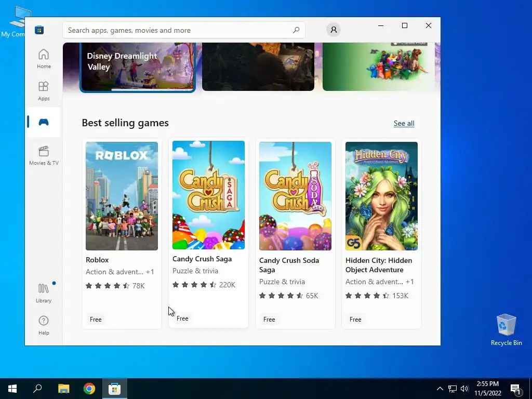Open See all best selling games
This screenshot has height=399, width=532.
(404, 123)
